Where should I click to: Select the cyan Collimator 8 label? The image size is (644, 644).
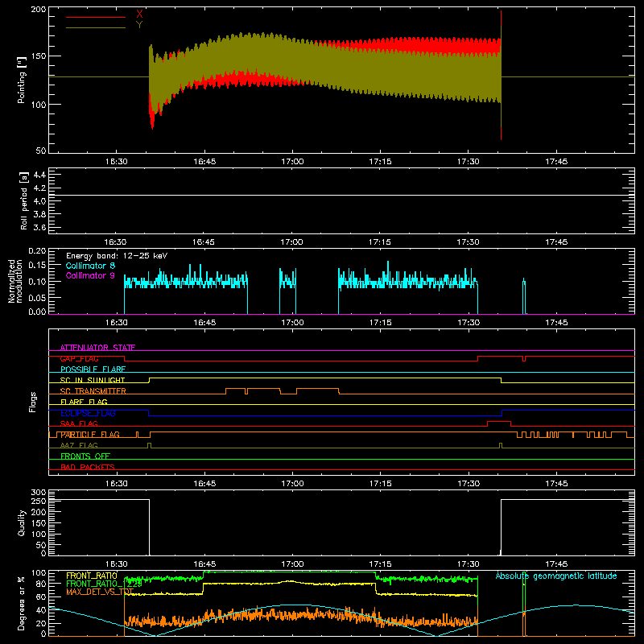tap(90, 266)
